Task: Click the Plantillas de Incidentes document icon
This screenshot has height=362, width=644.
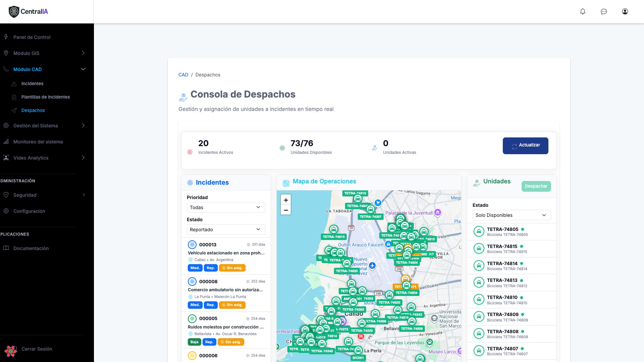Action: tap(14, 97)
